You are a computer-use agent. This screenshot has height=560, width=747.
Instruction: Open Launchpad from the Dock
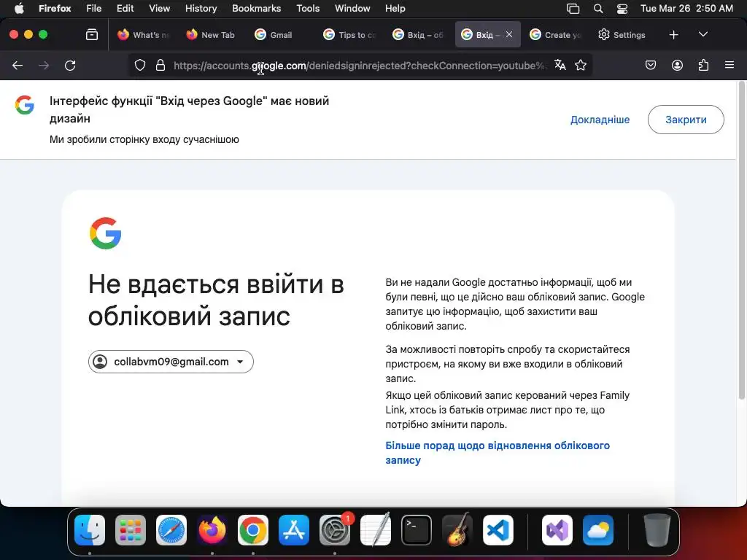click(x=131, y=530)
